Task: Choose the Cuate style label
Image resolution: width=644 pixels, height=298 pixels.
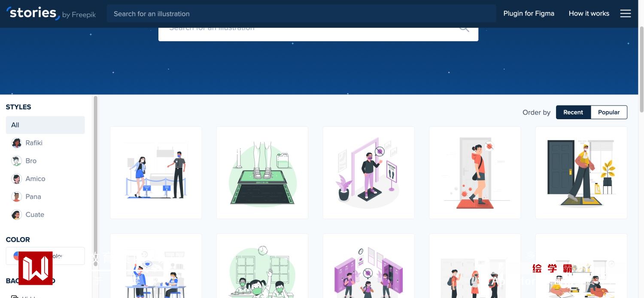Action: [35, 215]
